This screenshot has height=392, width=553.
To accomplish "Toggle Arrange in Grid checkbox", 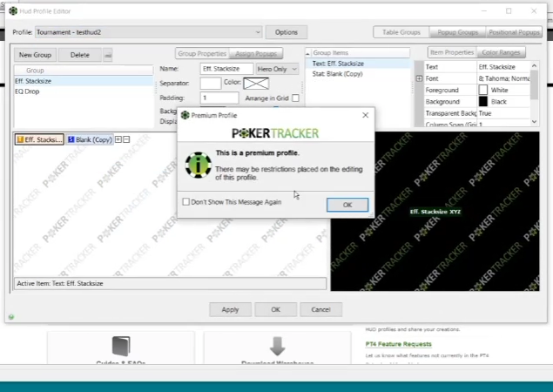I will point(295,98).
